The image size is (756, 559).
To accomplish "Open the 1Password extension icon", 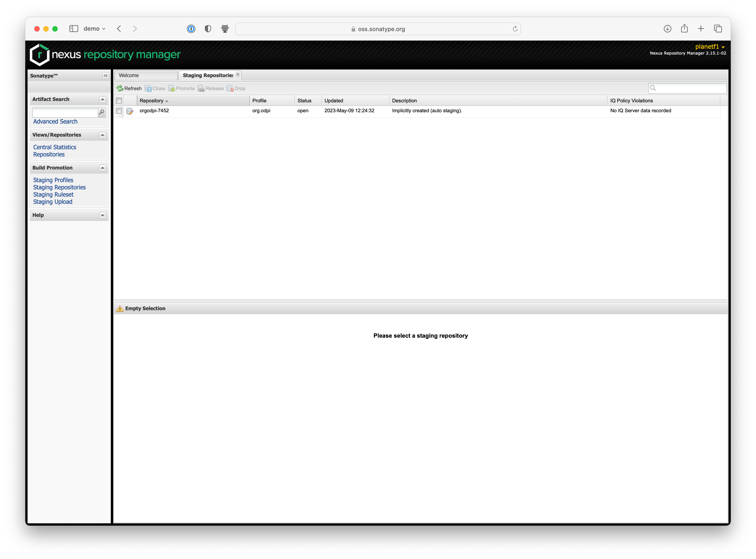I will (x=191, y=29).
